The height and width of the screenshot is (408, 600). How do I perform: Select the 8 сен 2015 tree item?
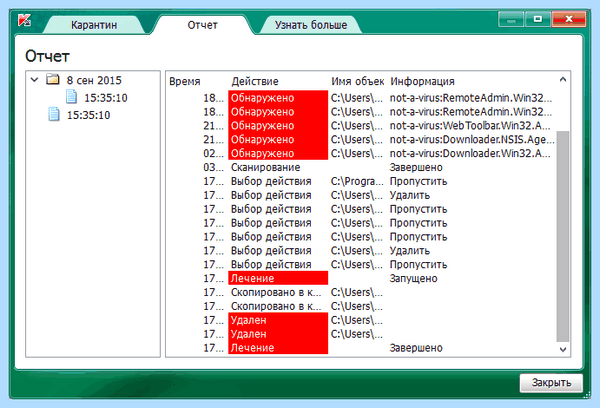pyautogui.click(x=94, y=80)
